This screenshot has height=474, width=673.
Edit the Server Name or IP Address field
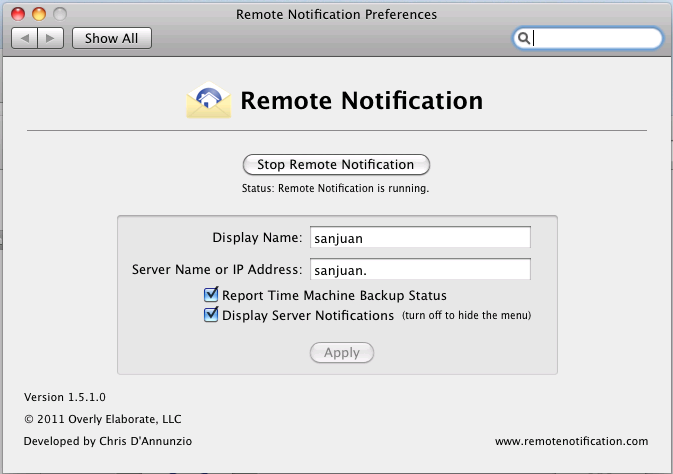(x=420, y=269)
